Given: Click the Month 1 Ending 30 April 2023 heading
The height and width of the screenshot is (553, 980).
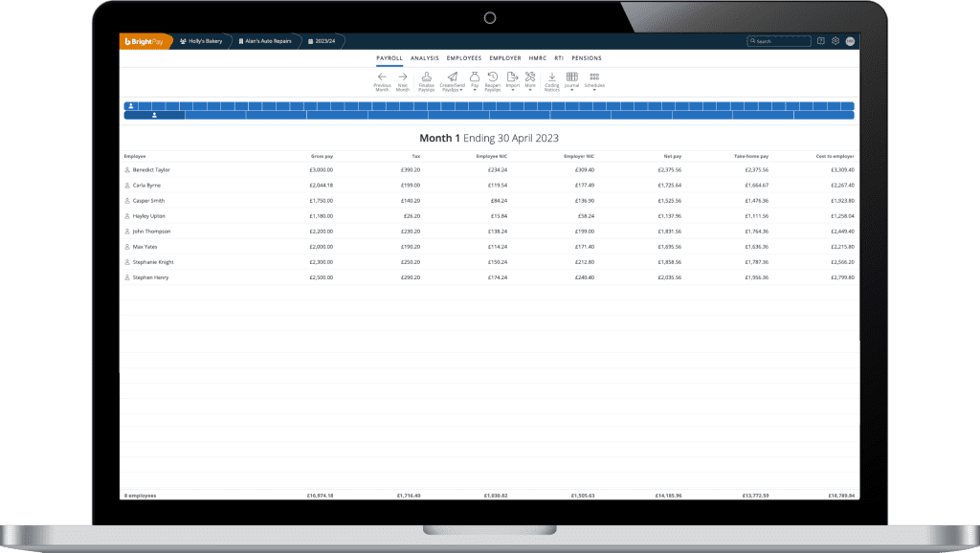Looking at the screenshot, I should click(x=489, y=138).
